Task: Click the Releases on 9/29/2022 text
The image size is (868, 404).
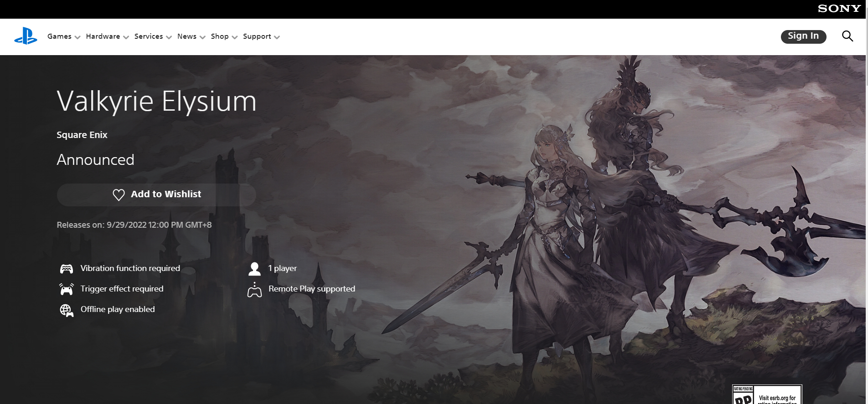Action: pos(134,225)
